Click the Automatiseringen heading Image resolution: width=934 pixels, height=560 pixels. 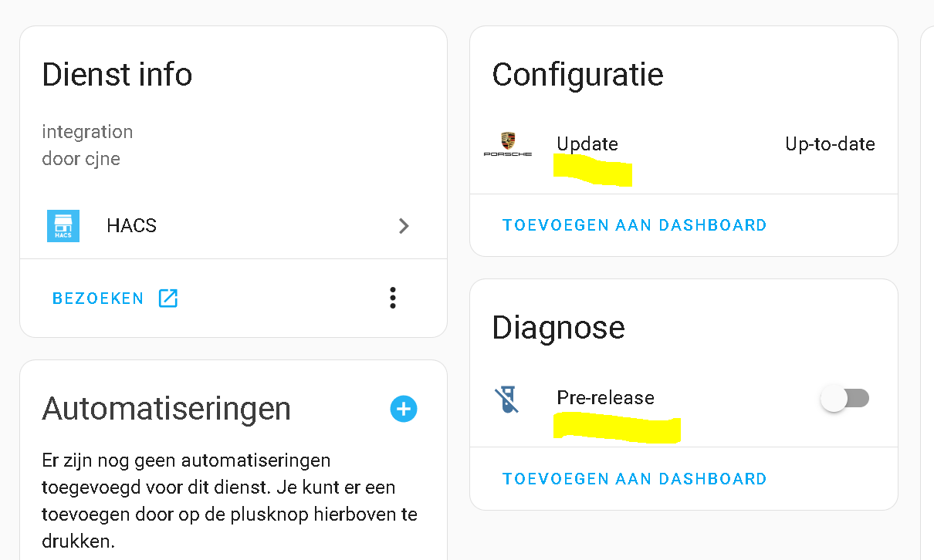click(x=167, y=409)
